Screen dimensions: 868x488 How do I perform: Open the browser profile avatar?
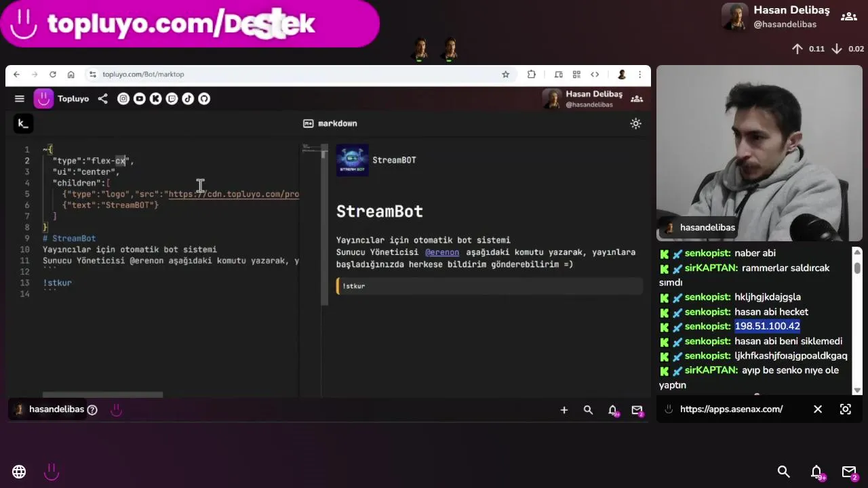pos(622,75)
